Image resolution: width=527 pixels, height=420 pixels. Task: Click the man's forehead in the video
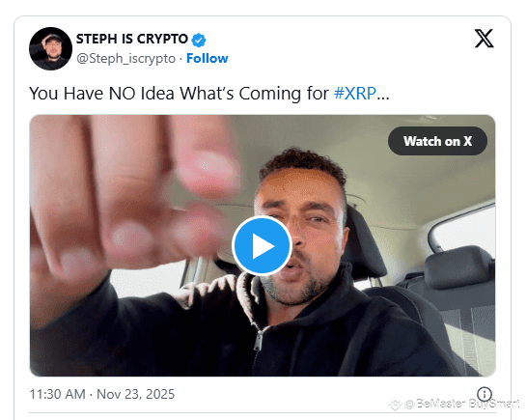pos(299,183)
